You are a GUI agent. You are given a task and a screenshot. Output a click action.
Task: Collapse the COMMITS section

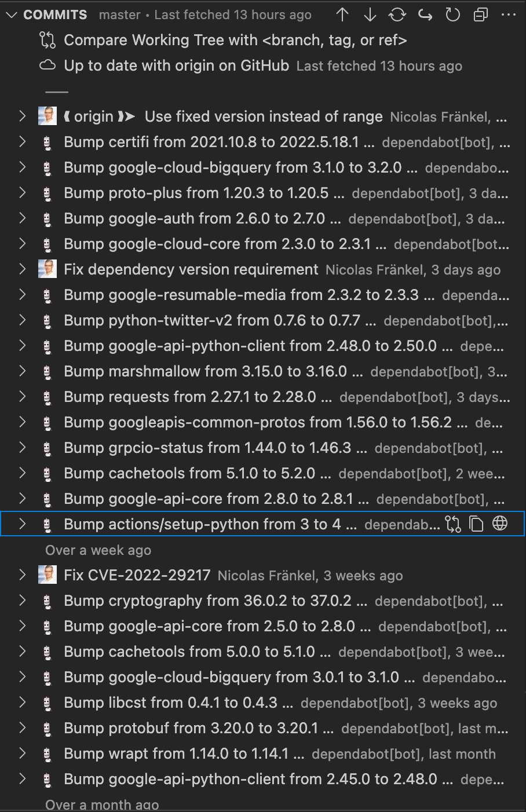point(12,15)
